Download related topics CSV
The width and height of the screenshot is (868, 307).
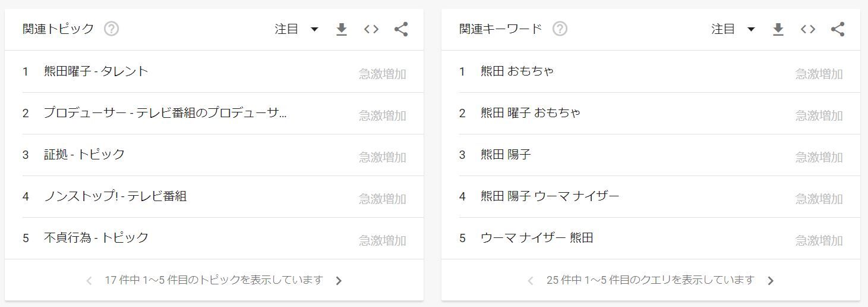tap(341, 29)
